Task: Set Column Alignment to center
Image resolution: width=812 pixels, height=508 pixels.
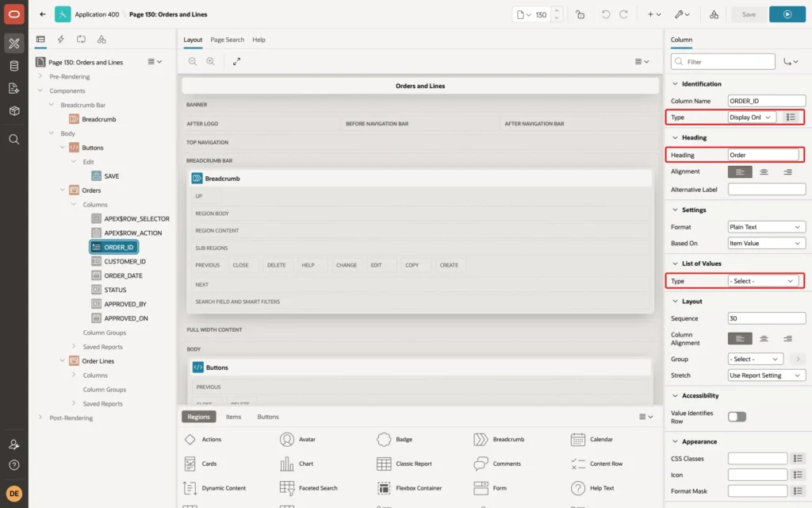Action: click(x=764, y=338)
